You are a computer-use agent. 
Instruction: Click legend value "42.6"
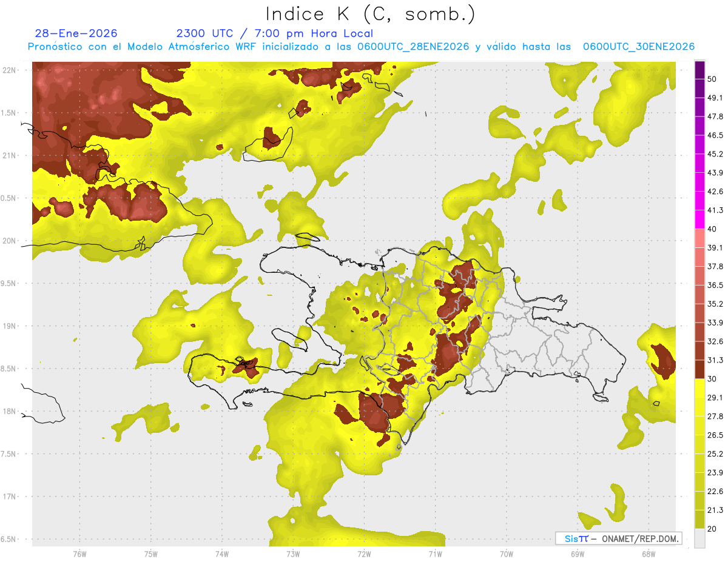(715, 192)
